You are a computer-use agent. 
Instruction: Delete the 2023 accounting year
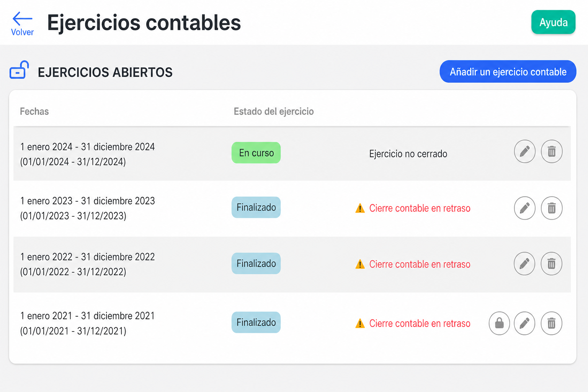click(x=552, y=208)
